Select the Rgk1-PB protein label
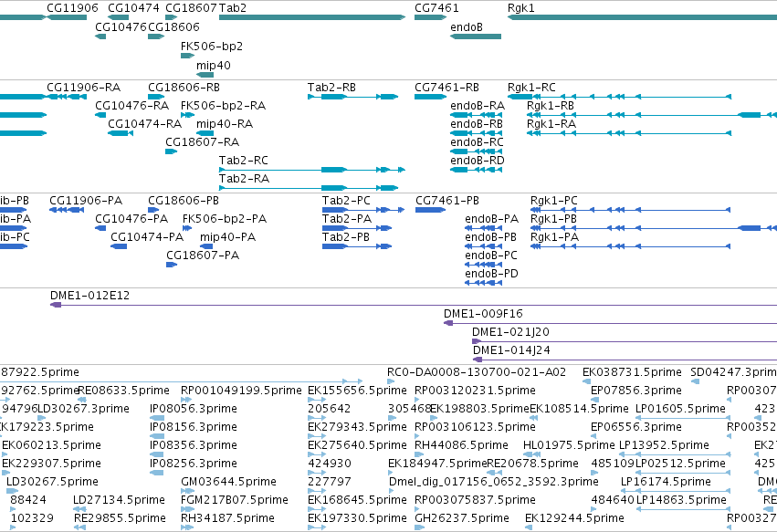This screenshot has height=532, width=777. pyautogui.click(x=553, y=219)
